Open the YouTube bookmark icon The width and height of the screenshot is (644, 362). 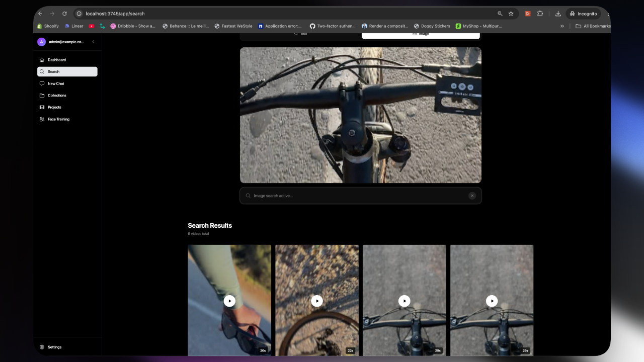click(x=92, y=26)
